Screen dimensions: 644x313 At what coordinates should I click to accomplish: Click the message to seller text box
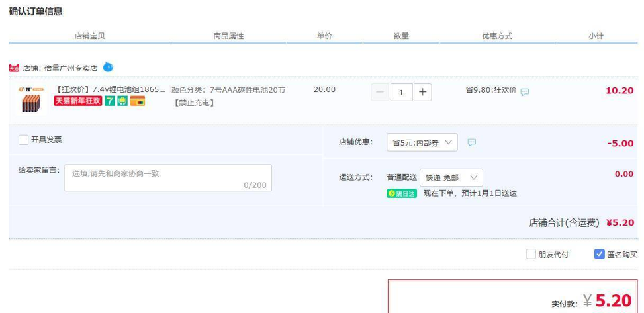click(167, 177)
